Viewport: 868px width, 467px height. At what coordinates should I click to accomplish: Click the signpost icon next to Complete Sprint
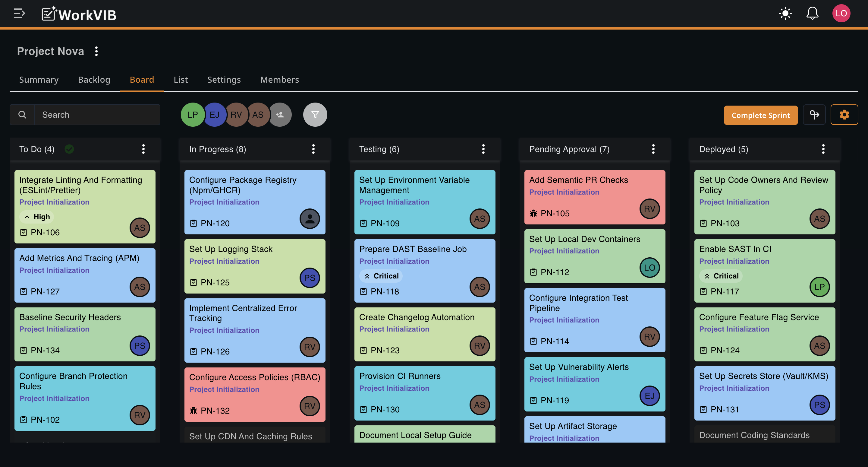[814, 115]
